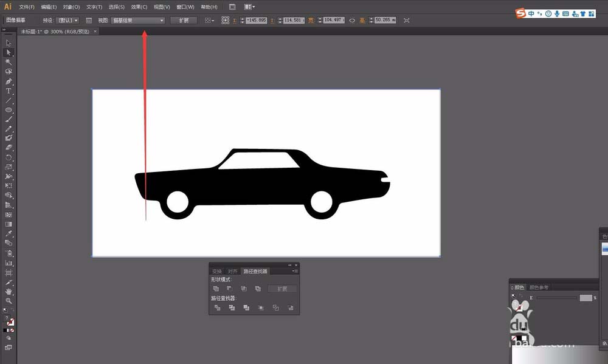
Task: Click the K percentage value field
Action: tap(586, 298)
